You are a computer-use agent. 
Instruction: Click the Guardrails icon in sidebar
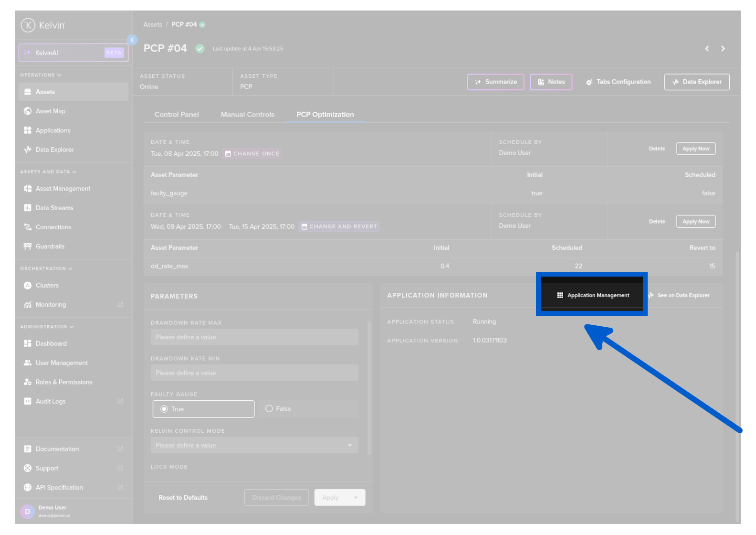point(28,246)
